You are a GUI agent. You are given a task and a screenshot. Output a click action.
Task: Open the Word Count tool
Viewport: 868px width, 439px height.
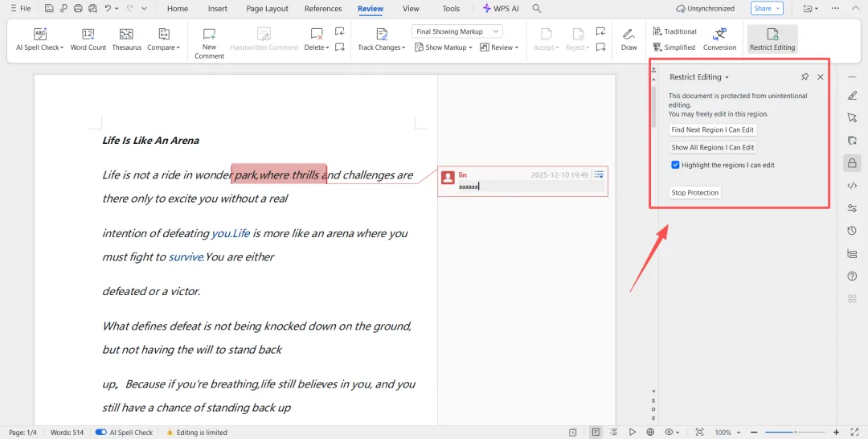(88, 40)
